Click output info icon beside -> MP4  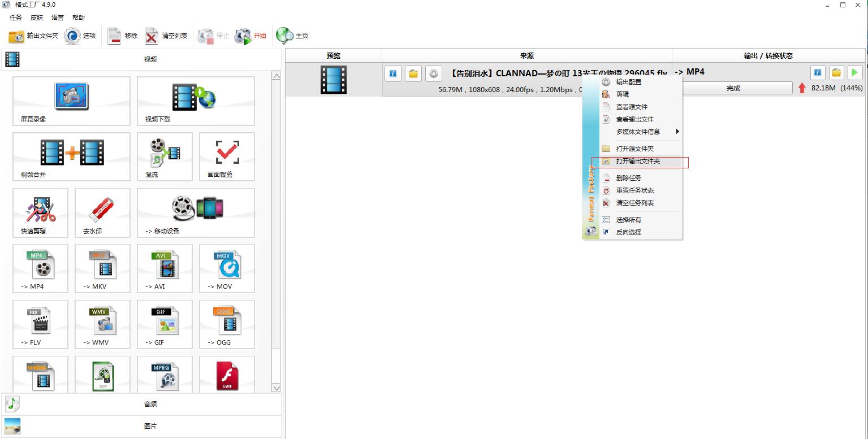tap(818, 72)
